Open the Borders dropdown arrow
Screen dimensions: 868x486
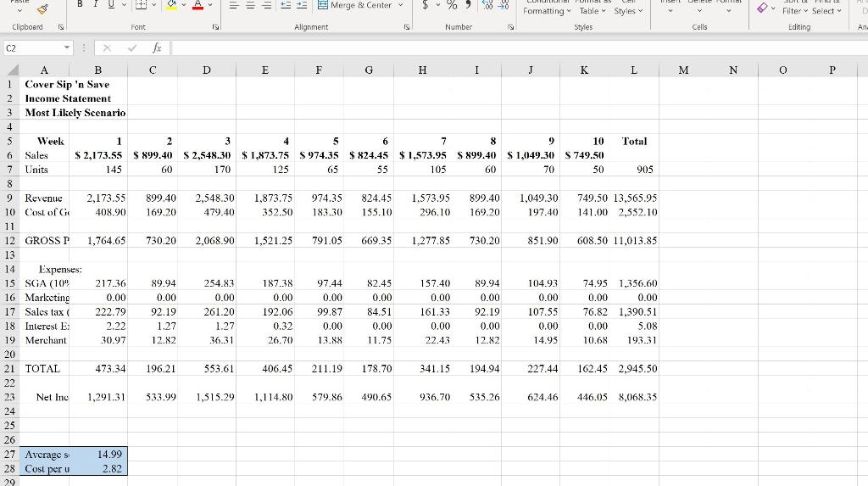154,5
